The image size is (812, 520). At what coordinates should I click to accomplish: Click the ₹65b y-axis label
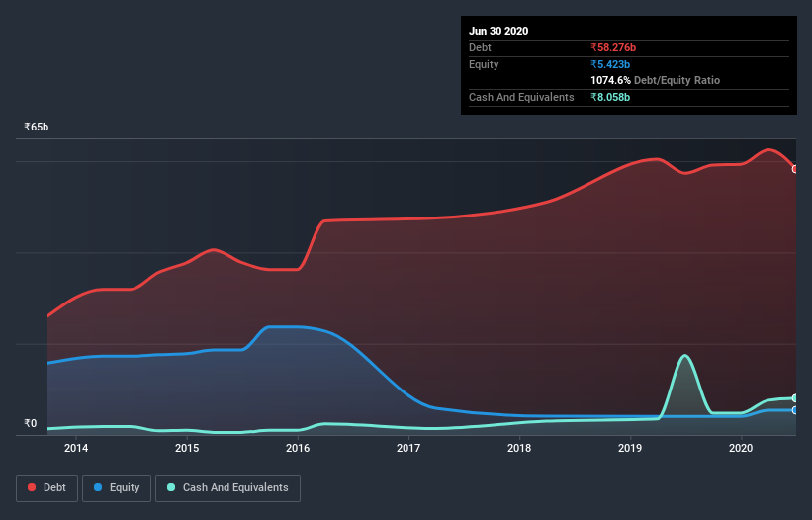[x=37, y=127]
